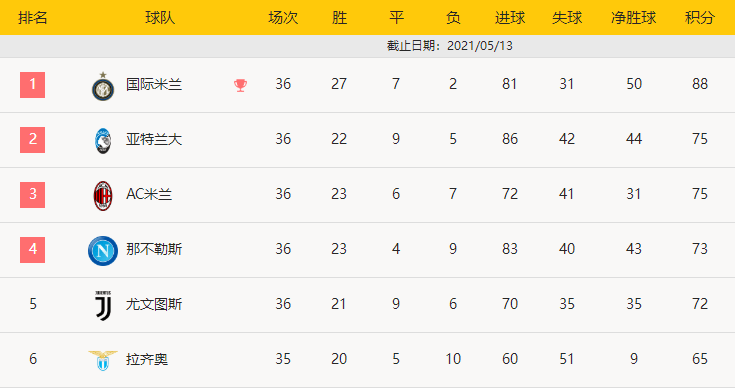735x388 pixels.
Task: Click the Atalanta team logo
Action: (103, 140)
